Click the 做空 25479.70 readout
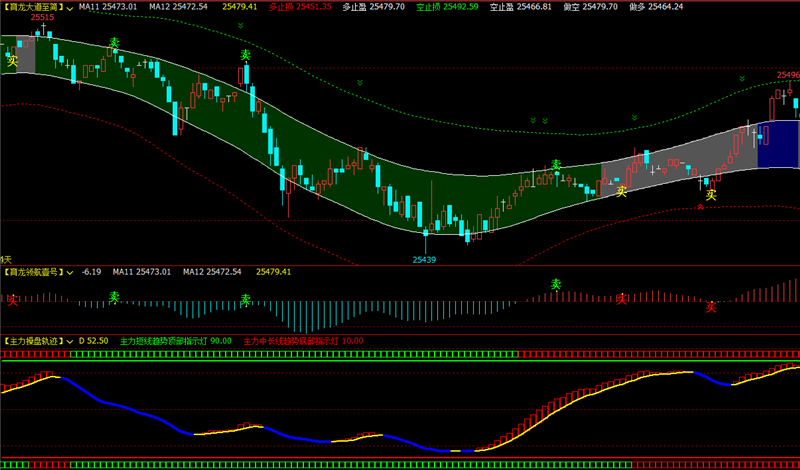Viewport: 800px width, 470px height. pos(589,7)
